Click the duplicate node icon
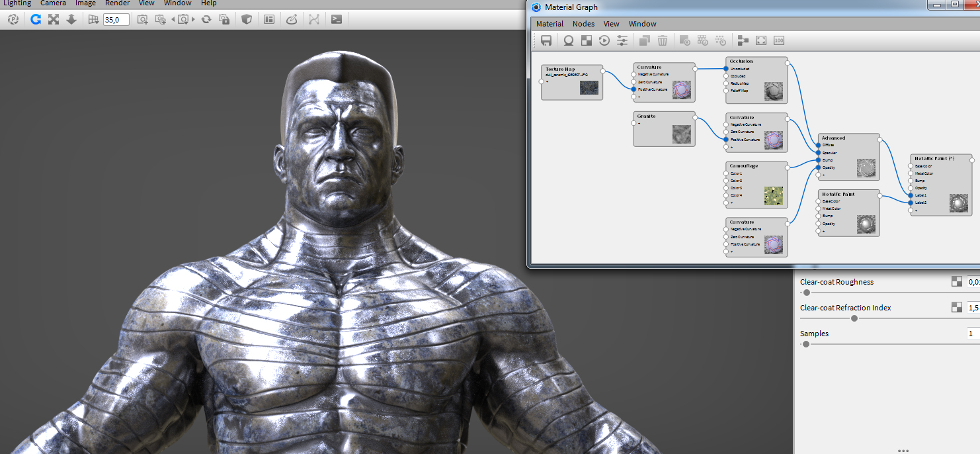This screenshot has height=454, width=980. pos(645,40)
